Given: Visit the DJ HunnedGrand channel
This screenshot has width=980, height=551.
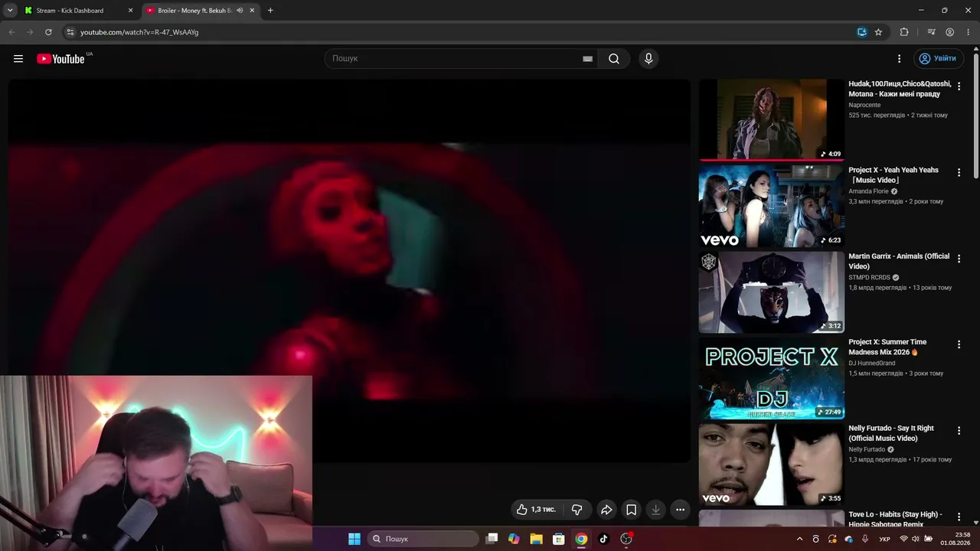Looking at the screenshot, I should click(872, 363).
